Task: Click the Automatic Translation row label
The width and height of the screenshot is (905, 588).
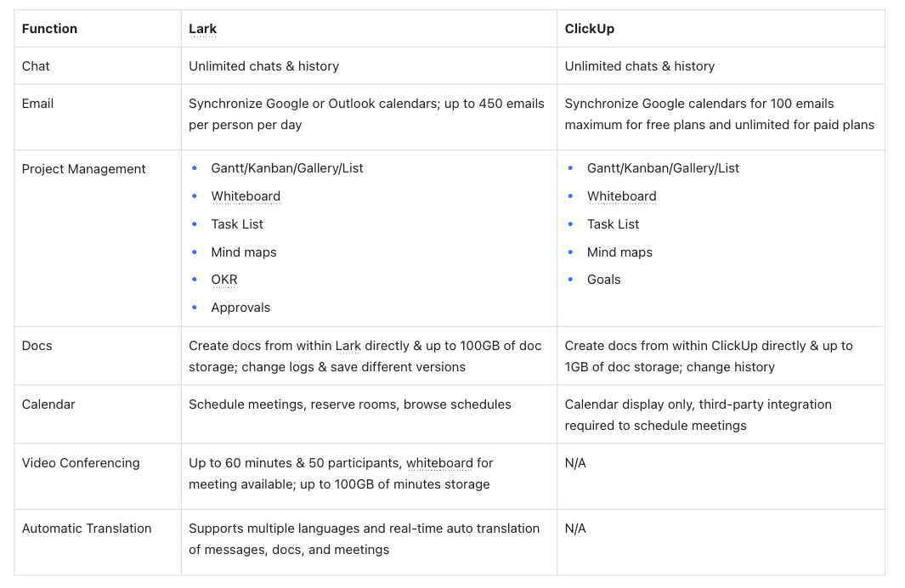Action: [x=87, y=529]
